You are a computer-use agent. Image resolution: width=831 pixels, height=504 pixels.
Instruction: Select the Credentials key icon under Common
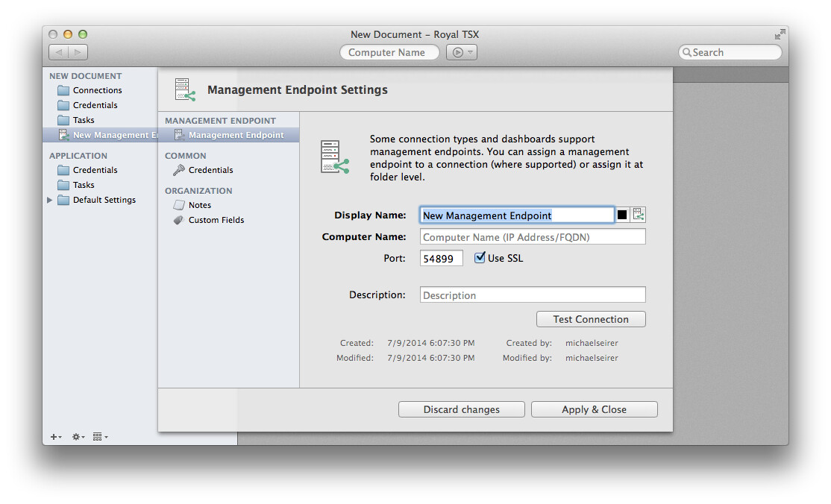[x=179, y=170]
